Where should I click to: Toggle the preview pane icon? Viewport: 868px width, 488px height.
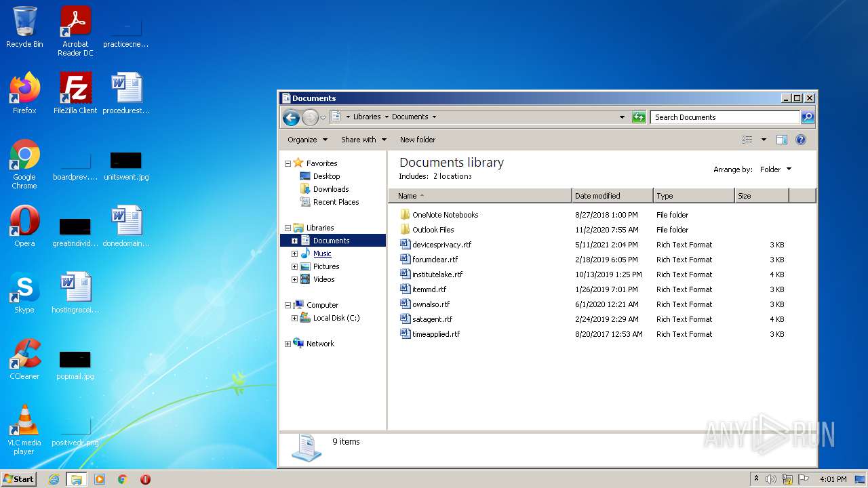click(781, 140)
